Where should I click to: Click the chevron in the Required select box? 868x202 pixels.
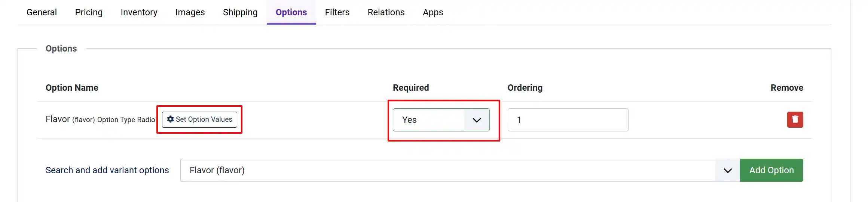(x=477, y=120)
